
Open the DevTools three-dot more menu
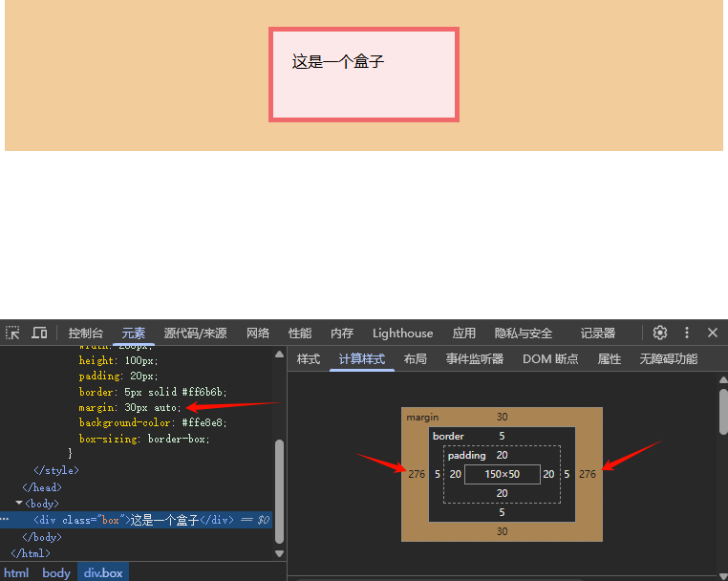coord(687,333)
